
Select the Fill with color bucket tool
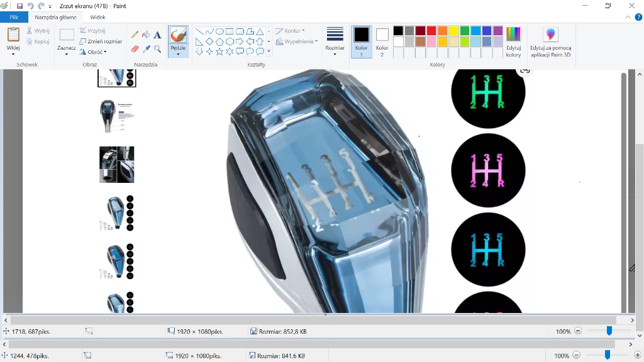[146, 35]
